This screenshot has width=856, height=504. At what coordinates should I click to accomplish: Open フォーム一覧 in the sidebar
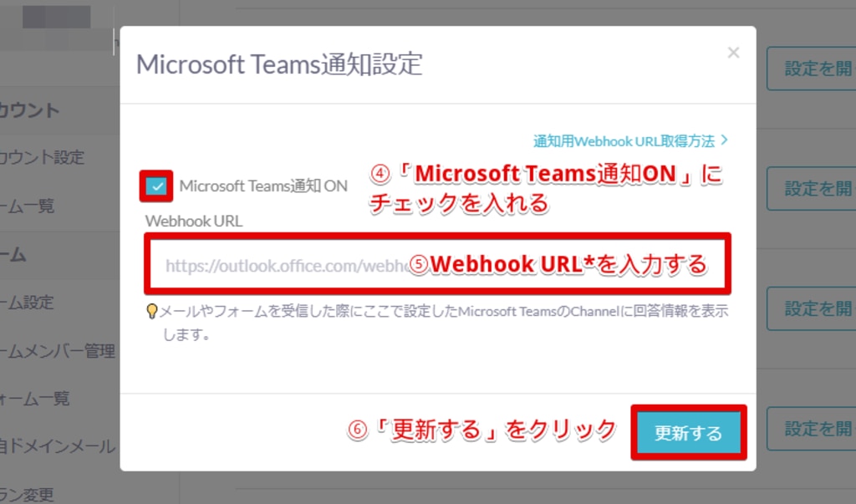pyautogui.click(x=35, y=399)
